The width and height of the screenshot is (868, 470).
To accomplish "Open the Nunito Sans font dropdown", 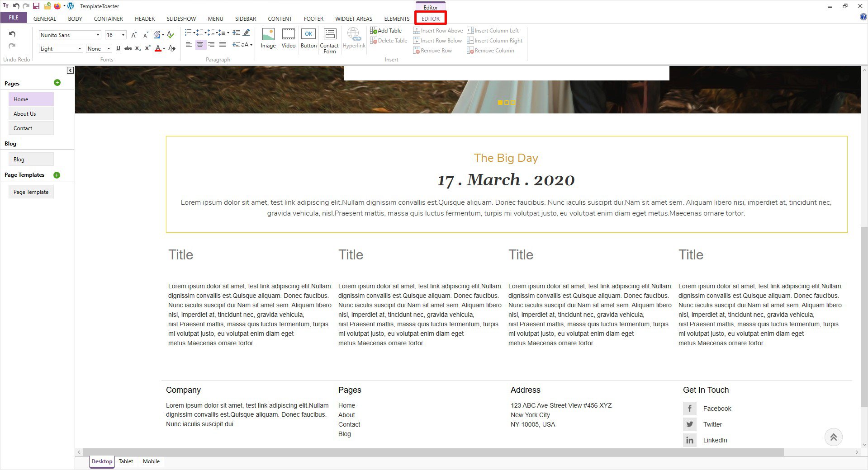I will pyautogui.click(x=97, y=35).
